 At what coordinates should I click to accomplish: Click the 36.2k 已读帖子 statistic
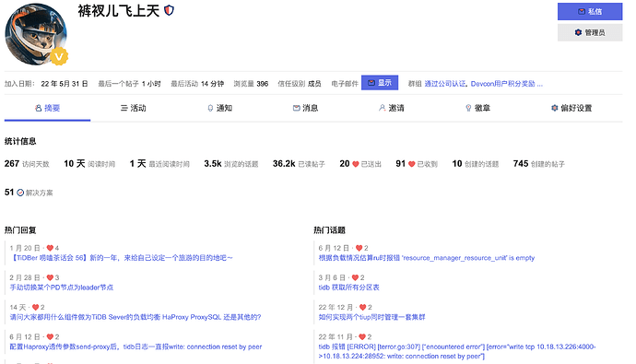(x=299, y=164)
